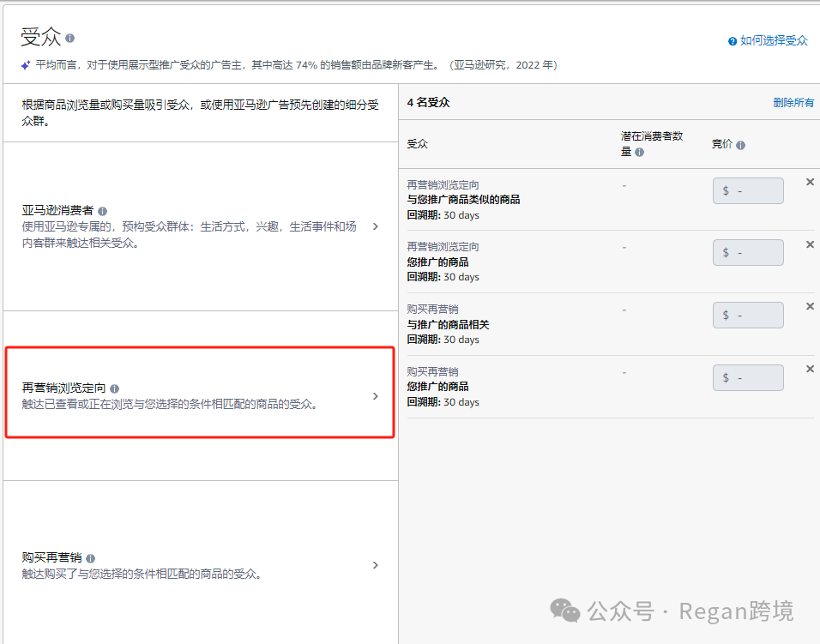Click info icon next to 购买再营销
The image size is (820, 644).
[x=90, y=558]
